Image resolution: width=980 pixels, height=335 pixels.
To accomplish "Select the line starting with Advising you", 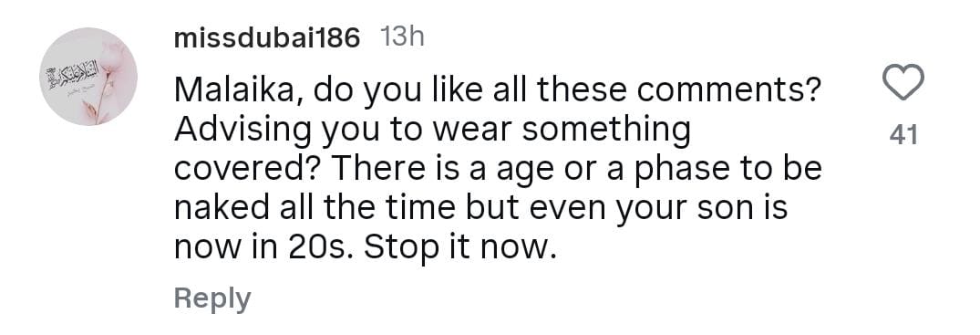I will [x=432, y=131].
